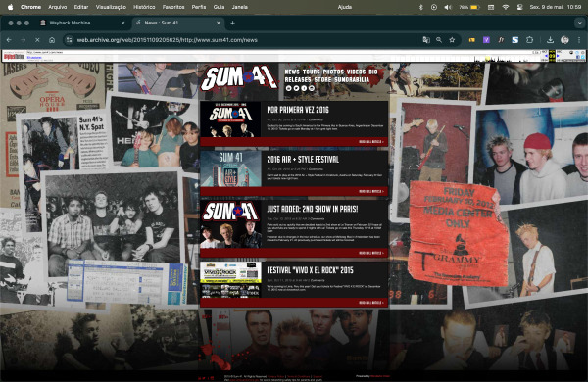
Task: Open the Chrome extensions puzzle icon
Action: [529, 40]
